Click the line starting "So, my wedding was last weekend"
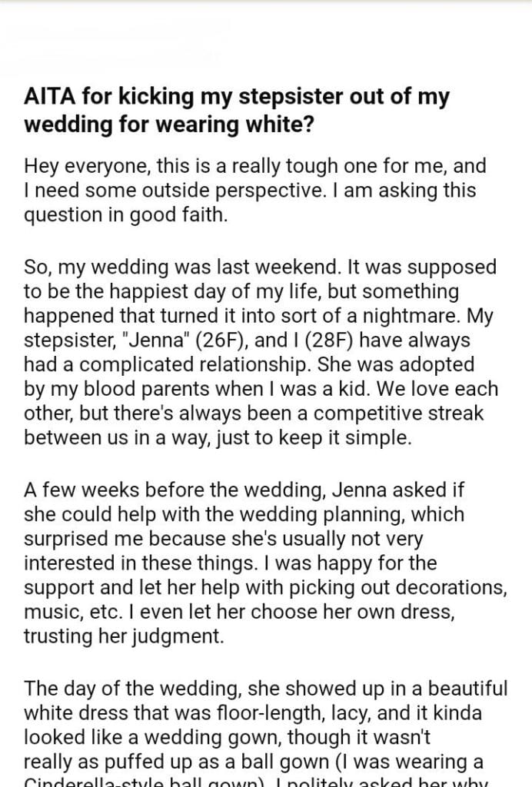Screen dimensions: 532x787 260,267
